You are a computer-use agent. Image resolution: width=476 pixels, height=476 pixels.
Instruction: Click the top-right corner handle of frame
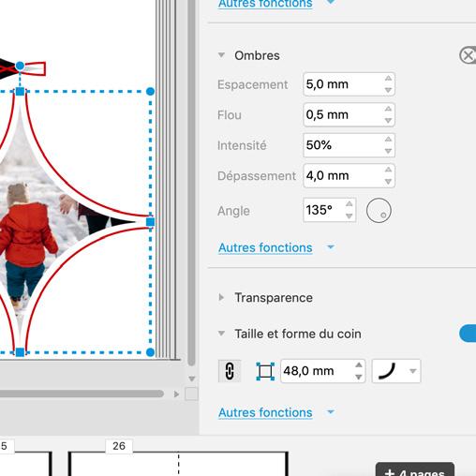(150, 91)
